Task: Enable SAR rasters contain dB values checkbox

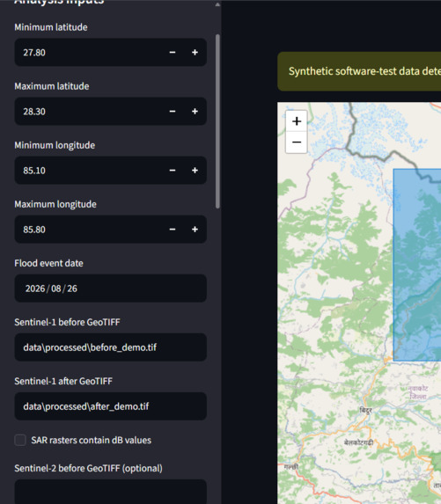Action: pyautogui.click(x=20, y=440)
